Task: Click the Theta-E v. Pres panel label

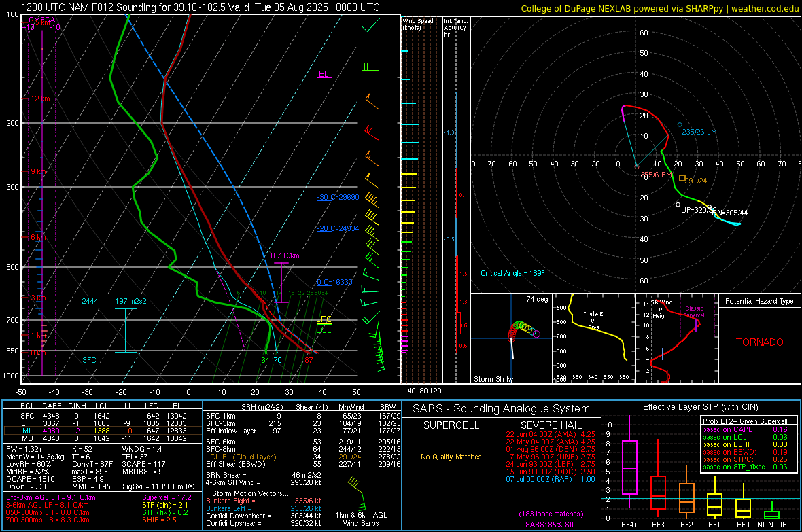Action: tap(593, 320)
